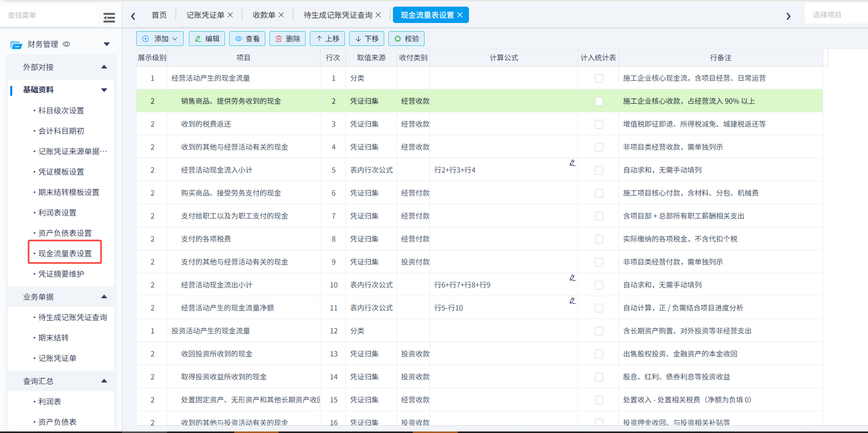This screenshot has width=868, height=433.
Task: Close the 待生成记账凭证查询 tab
Action: click(378, 15)
